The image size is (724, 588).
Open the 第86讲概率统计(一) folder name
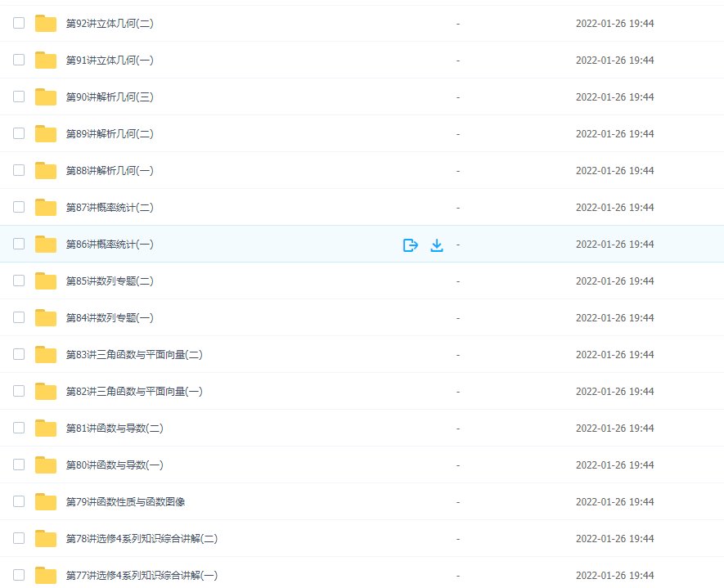point(110,245)
